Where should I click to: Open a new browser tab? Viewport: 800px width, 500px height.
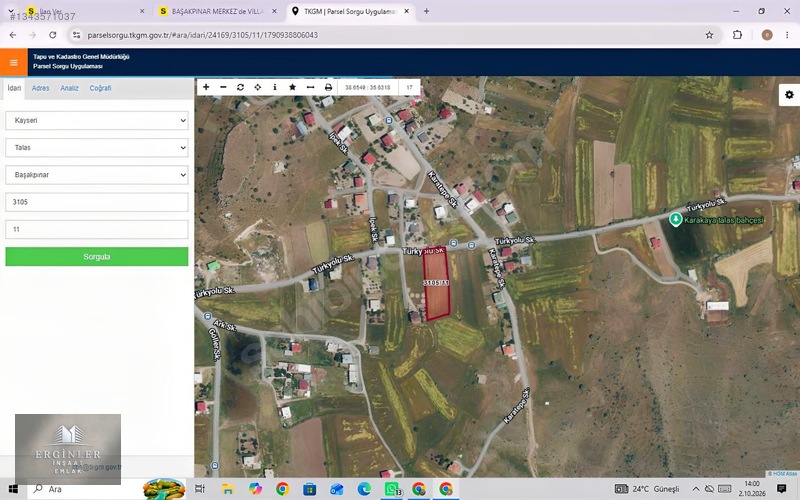[x=427, y=11]
